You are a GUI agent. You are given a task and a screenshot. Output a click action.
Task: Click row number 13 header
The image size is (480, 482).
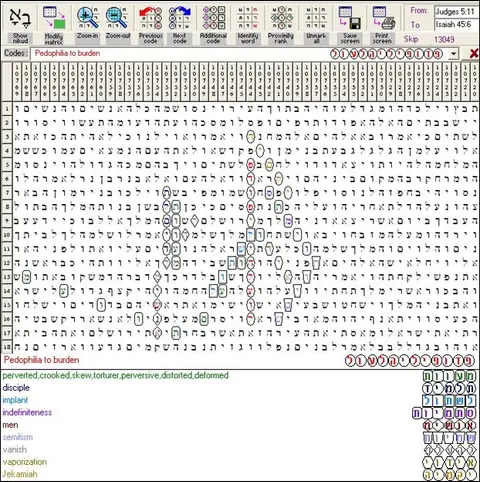(x=7, y=277)
